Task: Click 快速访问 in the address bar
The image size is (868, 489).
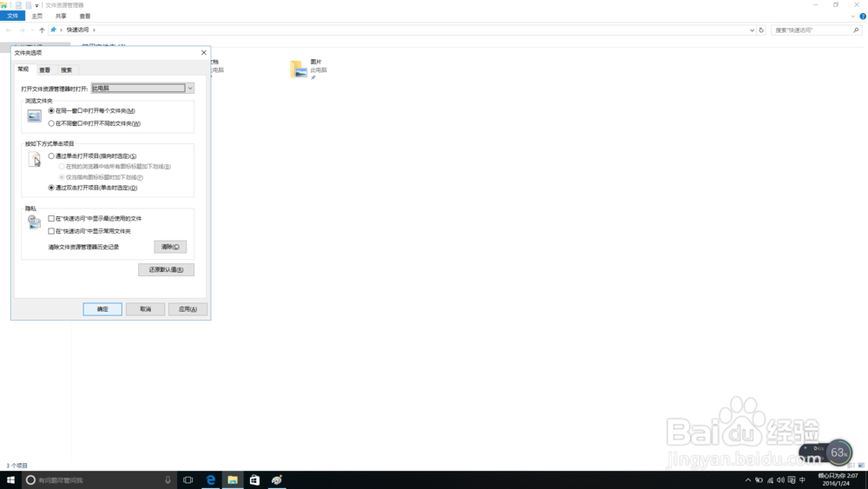Action: (x=77, y=30)
